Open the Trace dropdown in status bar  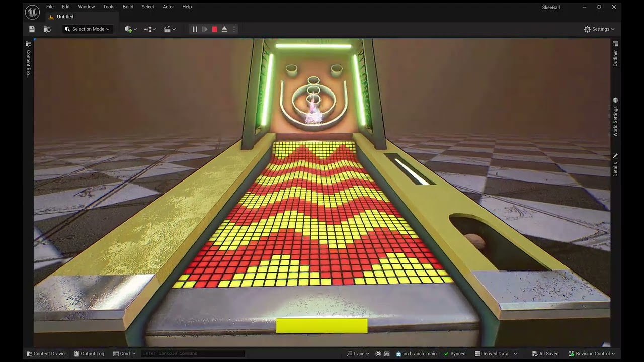[358, 354]
